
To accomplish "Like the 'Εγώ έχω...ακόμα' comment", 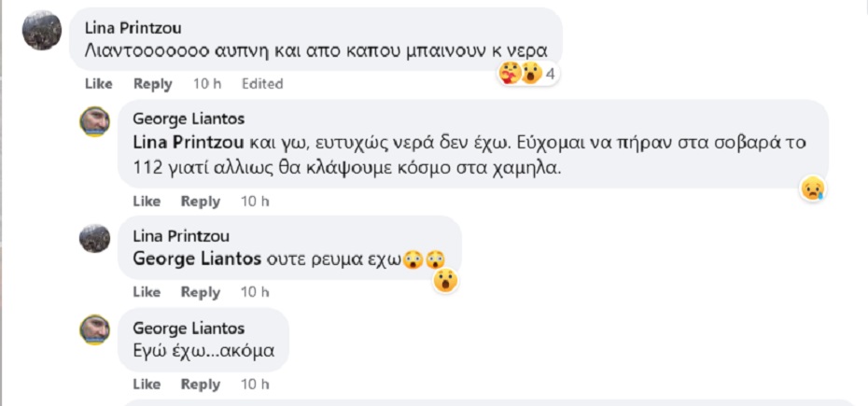I will [147, 384].
